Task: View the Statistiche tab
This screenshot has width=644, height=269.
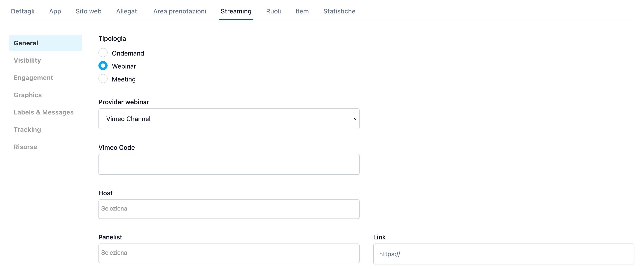Action: coord(339,11)
